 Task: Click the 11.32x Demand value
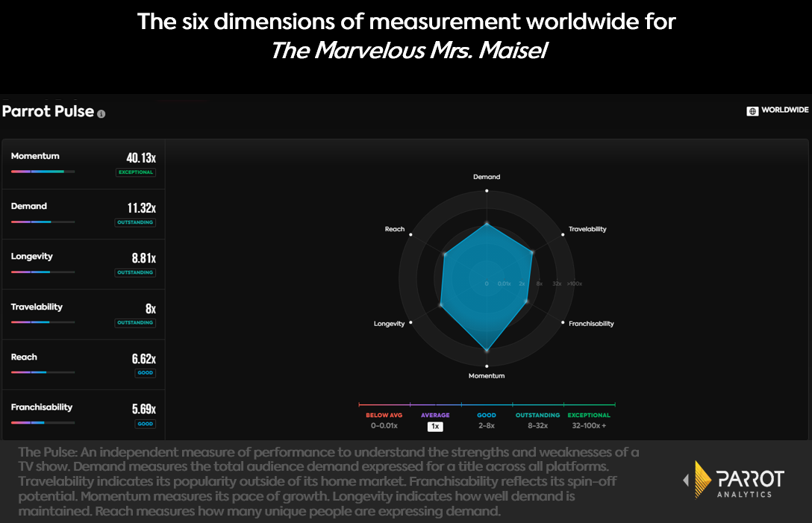click(141, 207)
